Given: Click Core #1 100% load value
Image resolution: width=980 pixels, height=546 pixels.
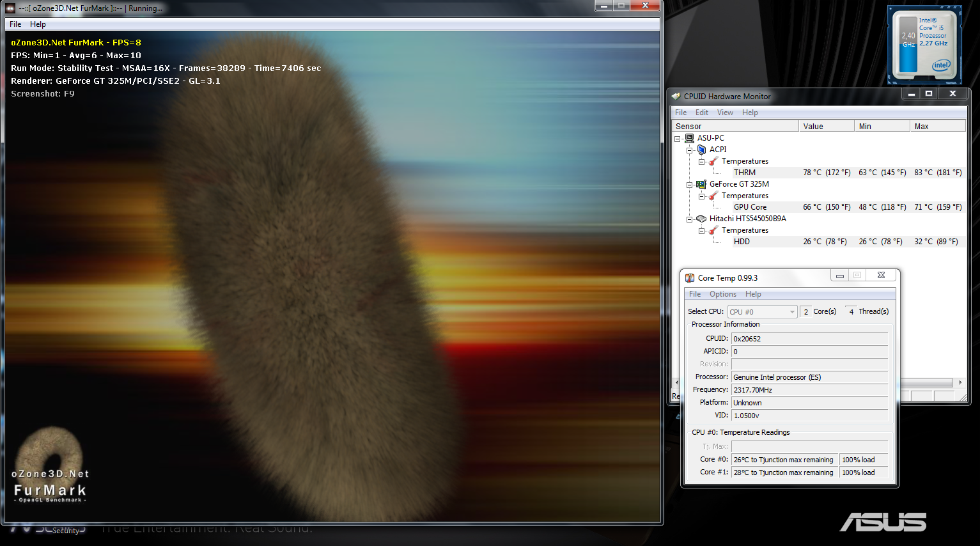Looking at the screenshot, I should [864, 472].
